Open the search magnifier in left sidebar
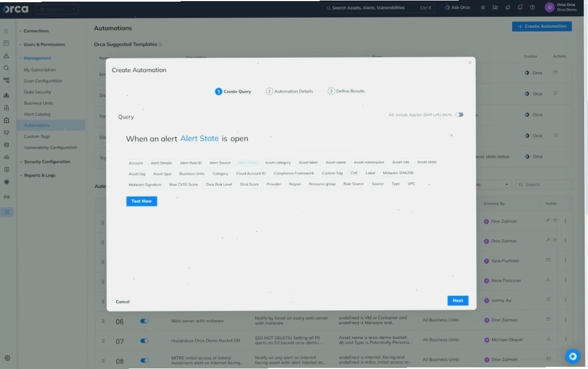Viewport: 588px width, 369px height. click(x=7, y=68)
